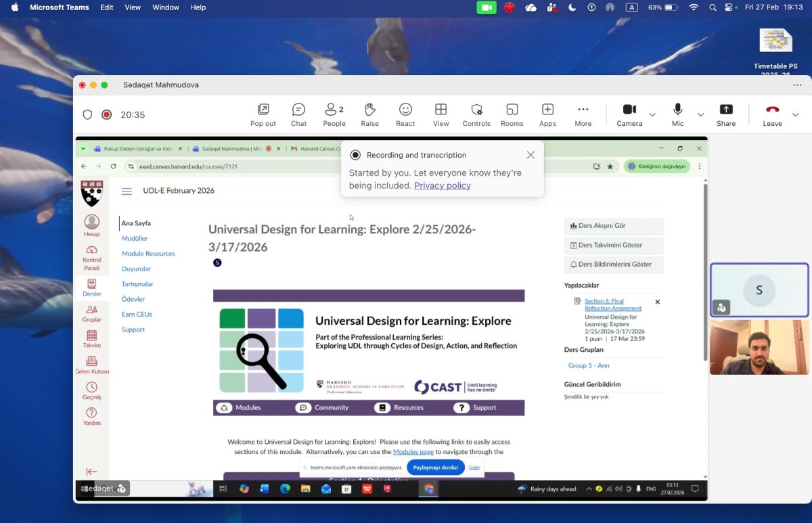Viewport: 812px width, 523px height.
Task: Select Tartışmalar in course navigation
Action: tap(137, 284)
